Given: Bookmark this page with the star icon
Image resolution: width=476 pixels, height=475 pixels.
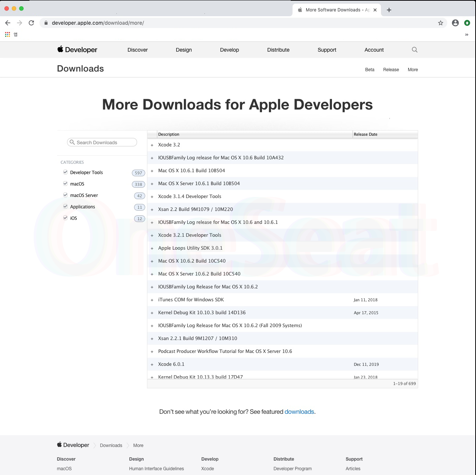Looking at the screenshot, I should [x=440, y=23].
